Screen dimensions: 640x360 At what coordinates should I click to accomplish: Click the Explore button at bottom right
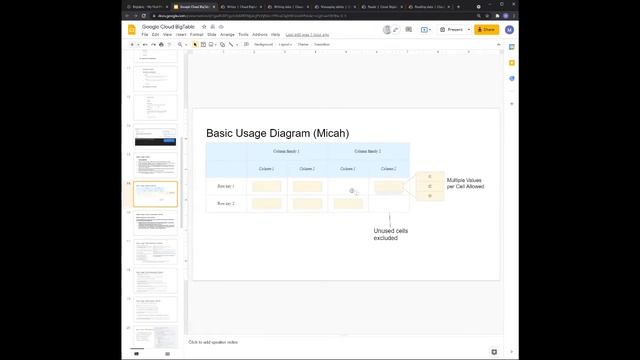pyautogui.click(x=494, y=352)
